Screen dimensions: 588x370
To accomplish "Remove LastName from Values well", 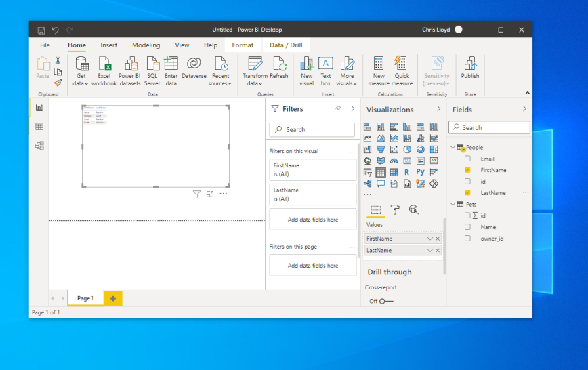I will point(438,251).
